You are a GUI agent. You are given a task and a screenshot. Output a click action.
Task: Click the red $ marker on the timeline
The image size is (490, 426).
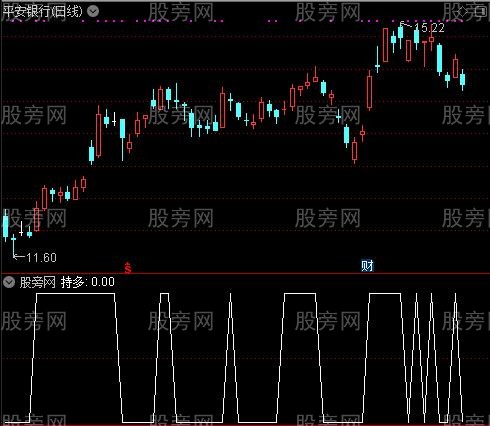128,268
